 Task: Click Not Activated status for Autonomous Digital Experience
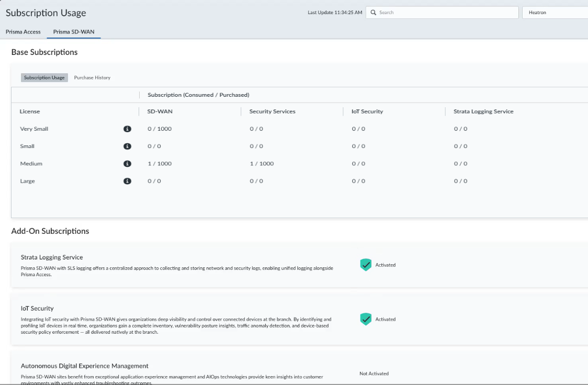374,373
